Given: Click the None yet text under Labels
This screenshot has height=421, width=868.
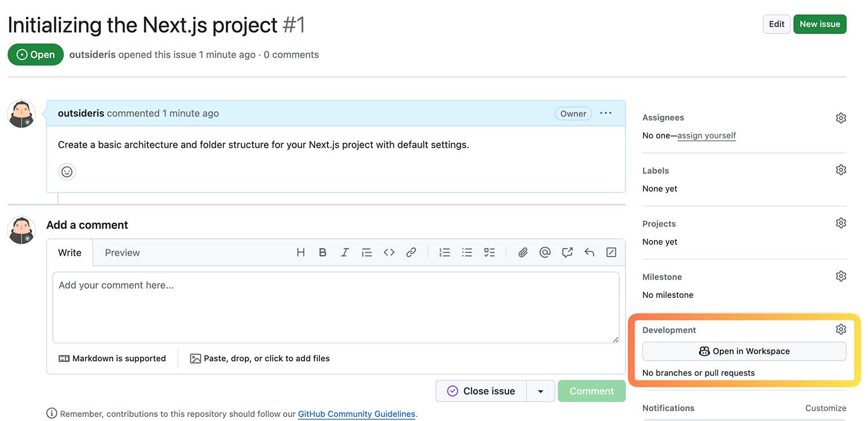Looking at the screenshot, I should 660,189.
